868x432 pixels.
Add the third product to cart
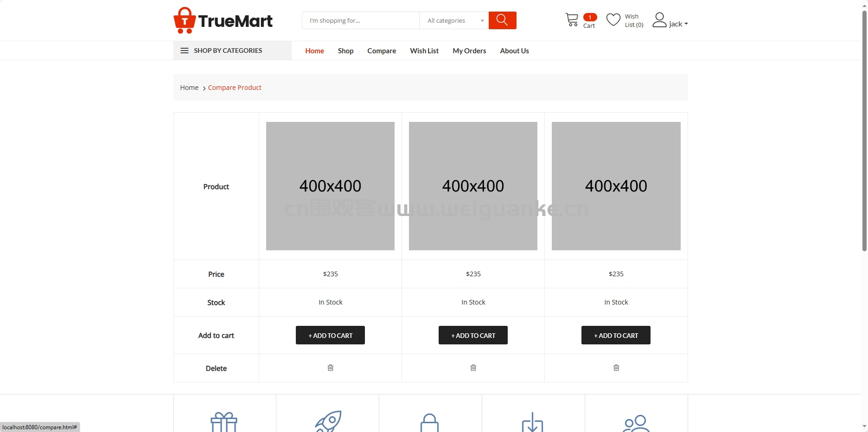point(616,335)
